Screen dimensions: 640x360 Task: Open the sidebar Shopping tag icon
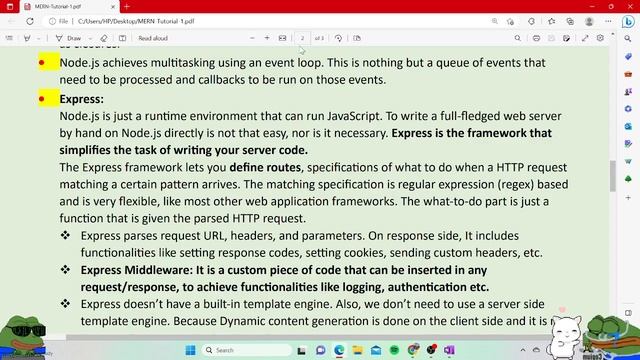(x=628, y=56)
